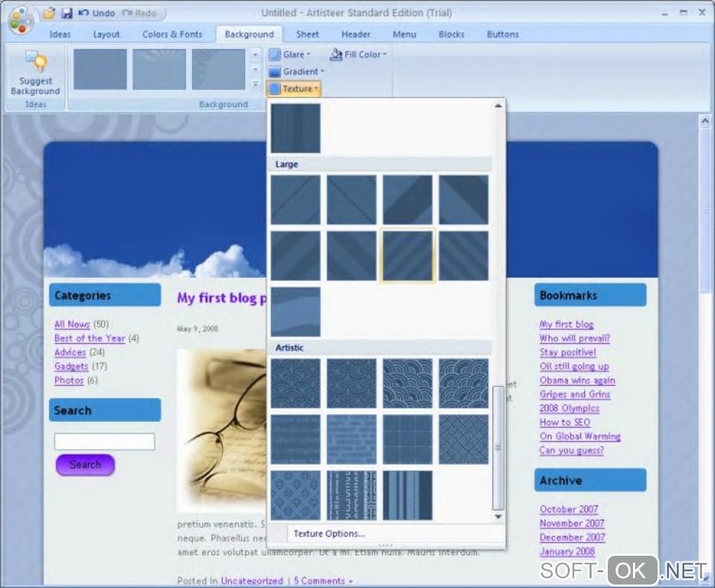Choose the fourth Artistic large arcs texture
715x588 pixels.
(x=464, y=383)
